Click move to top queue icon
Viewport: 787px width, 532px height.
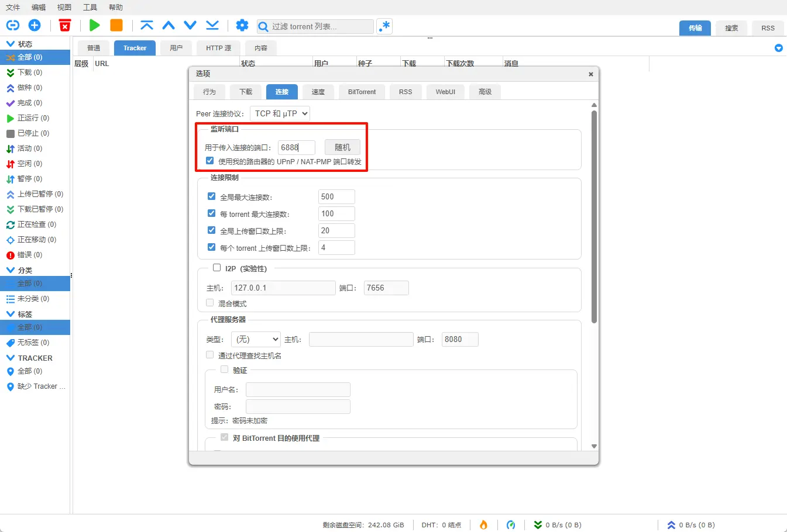click(147, 25)
